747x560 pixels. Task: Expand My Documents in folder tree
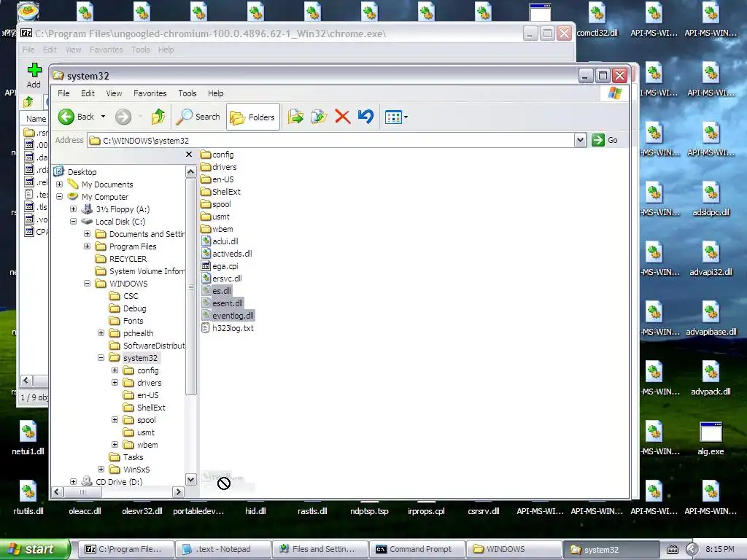click(x=60, y=184)
